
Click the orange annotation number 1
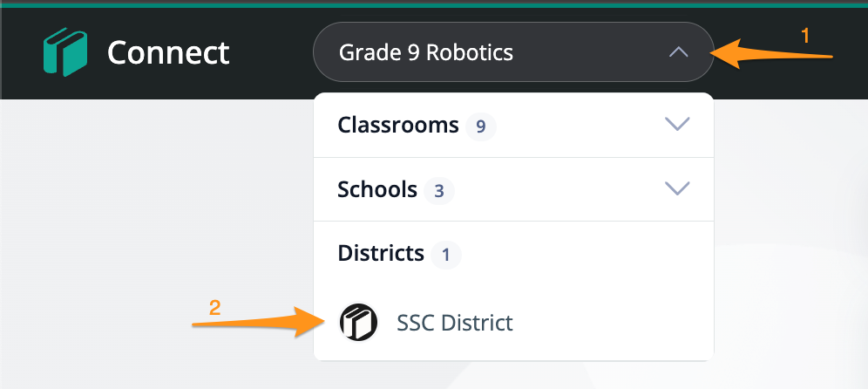click(x=805, y=36)
